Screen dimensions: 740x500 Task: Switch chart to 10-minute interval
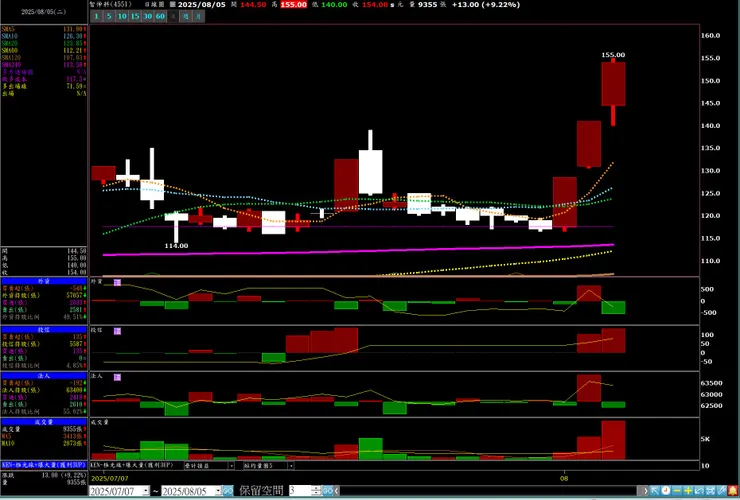coord(122,17)
